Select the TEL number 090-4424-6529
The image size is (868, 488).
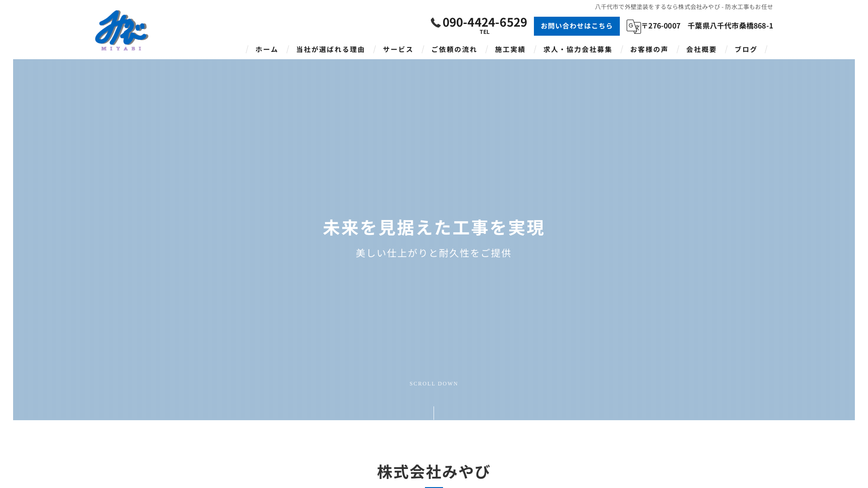(x=485, y=22)
